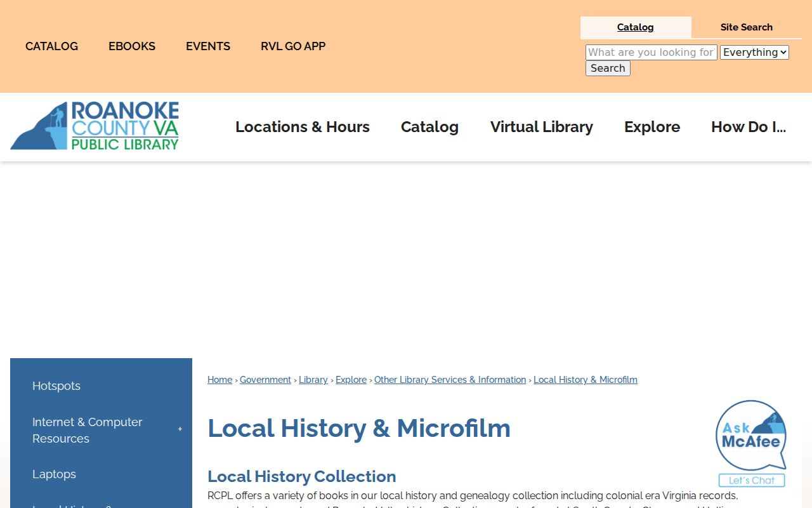Go to EVENTS in the top bar
Image resolution: width=812 pixels, height=508 pixels.
208,46
